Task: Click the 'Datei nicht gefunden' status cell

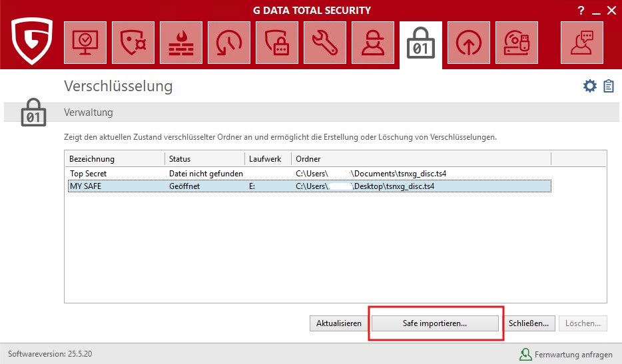Action: pyautogui.click(x=206, y=173)
